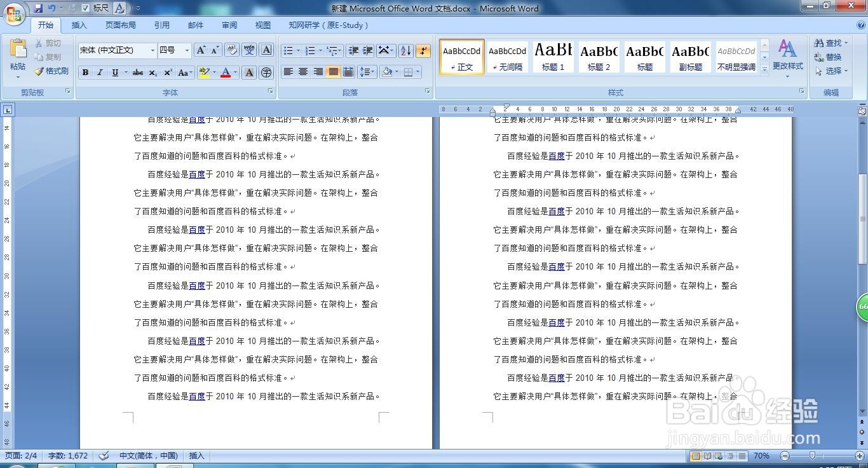This screenshot has width=868, height=468.
Task: Apply superscript formatting
Action: coord(167,72)
